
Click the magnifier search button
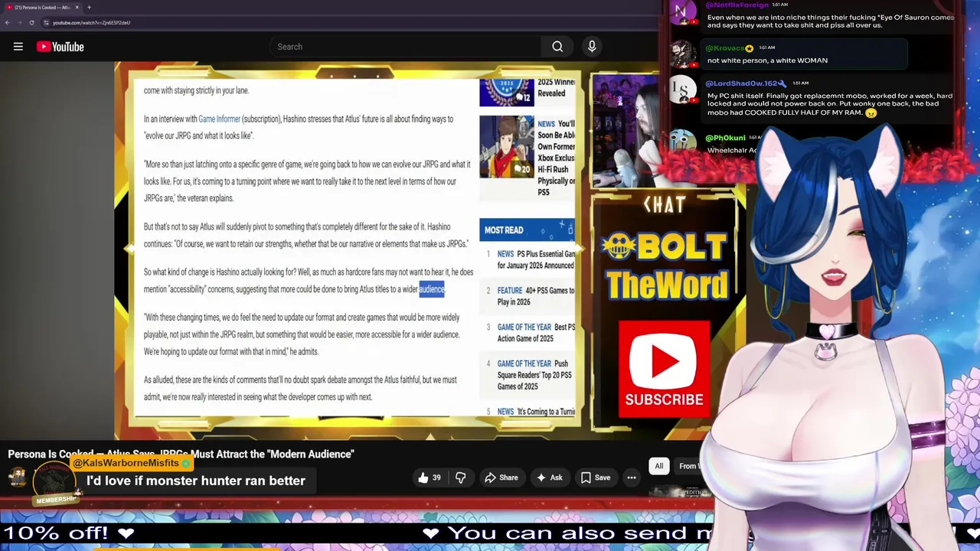(557, 47)
